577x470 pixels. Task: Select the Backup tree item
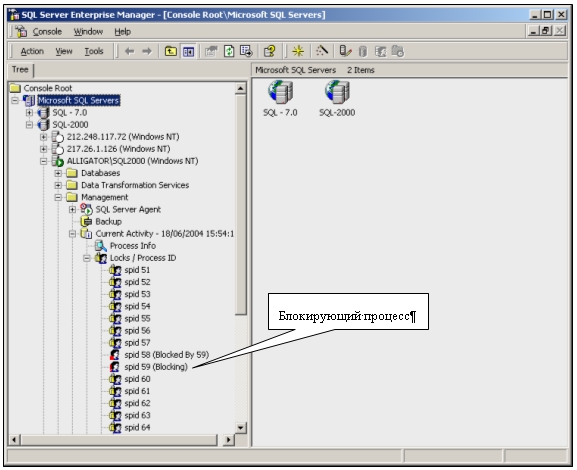[x=109, y=222]
